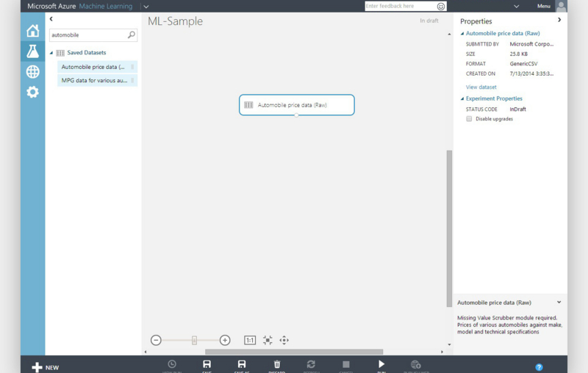This screenshot has width=588, height=373.
Task: Open the Menu item in header
Action: pos(544,6)
